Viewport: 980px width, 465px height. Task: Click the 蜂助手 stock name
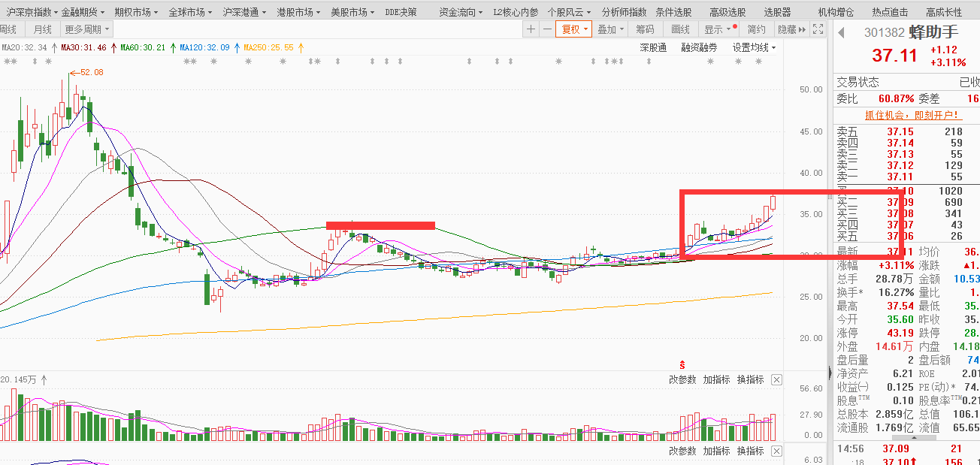(x=933, y=32)
